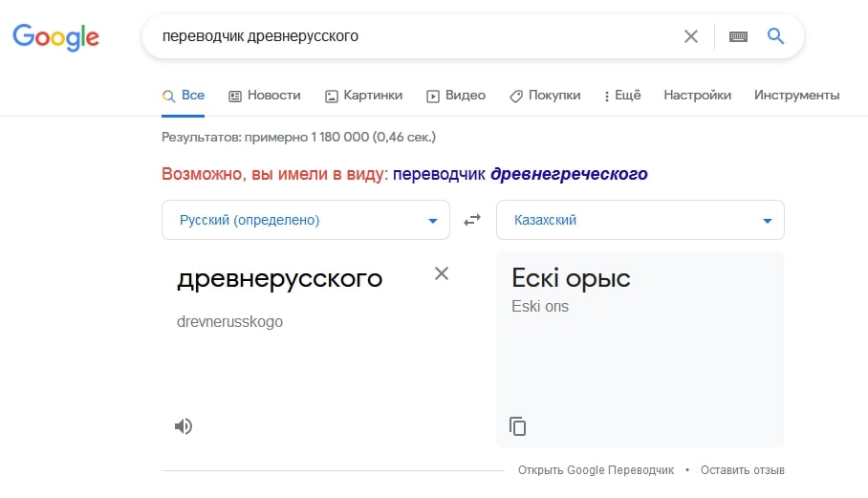Image resolution: width=868 pixels, height=498 pixels.
Task: Click the blue search magnifier icon
Action: coord(775,36)
